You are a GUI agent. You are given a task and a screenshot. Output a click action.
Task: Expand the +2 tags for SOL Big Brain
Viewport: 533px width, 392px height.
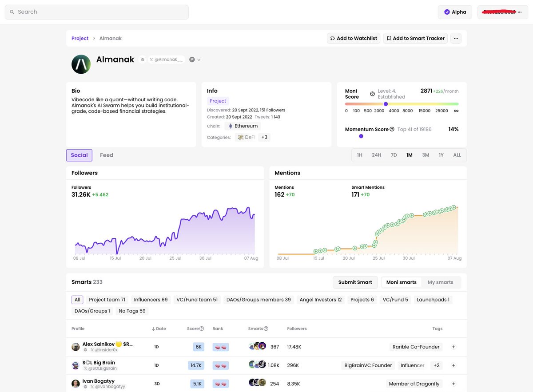[437, 365]
